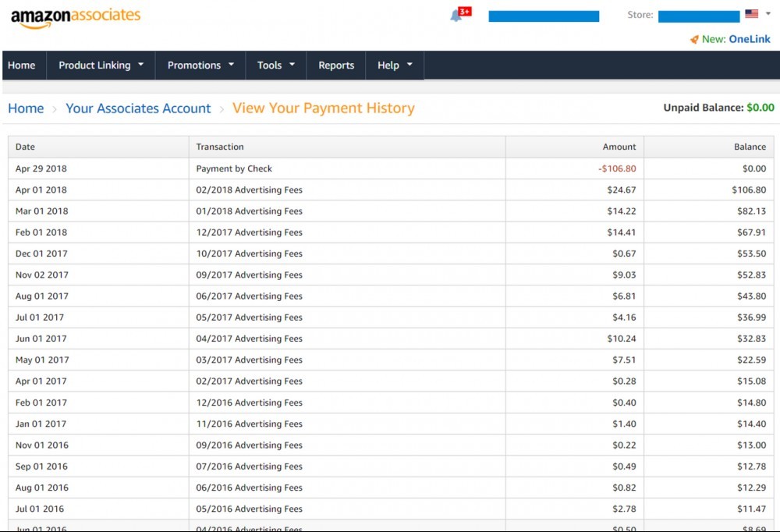Click the $10.24 amount
The image size is (780, 532).
click(x=622, y=339)
